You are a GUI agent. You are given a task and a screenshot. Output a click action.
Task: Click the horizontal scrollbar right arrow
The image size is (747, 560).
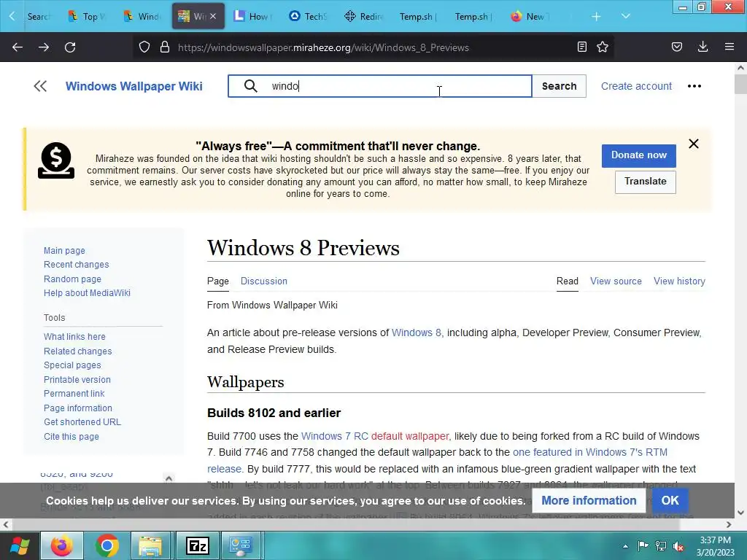coord(729,525)
